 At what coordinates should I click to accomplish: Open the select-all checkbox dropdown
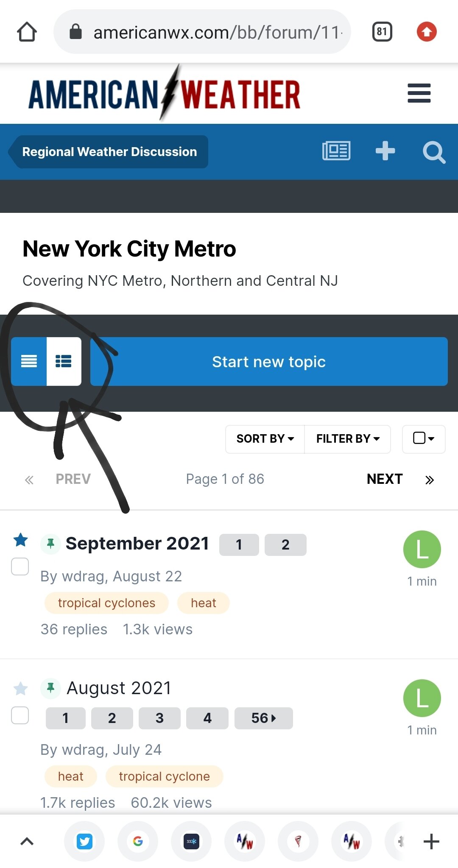[424, 439]
